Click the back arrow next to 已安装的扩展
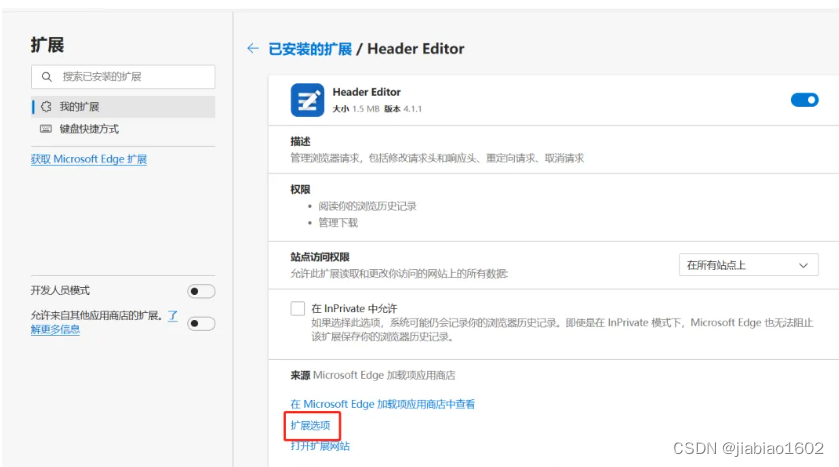The width and height of the screenshot is (839, 467). [253, 49]
